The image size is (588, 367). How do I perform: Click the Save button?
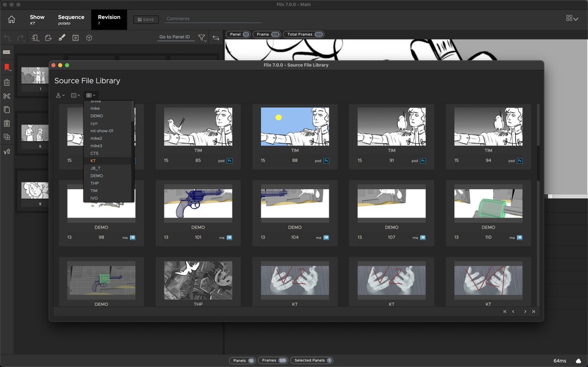pyautogui.click(x=146, y=20)
